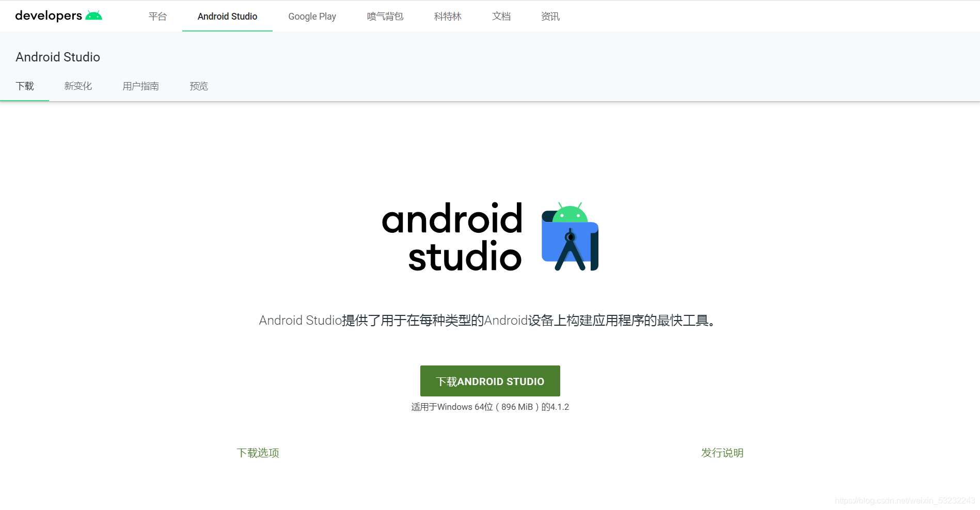Image resolution: width=980 pixels, height=510 pixels.
Task: Open the 喷气背包 navigation item
Action: click(x=385, y=17)
